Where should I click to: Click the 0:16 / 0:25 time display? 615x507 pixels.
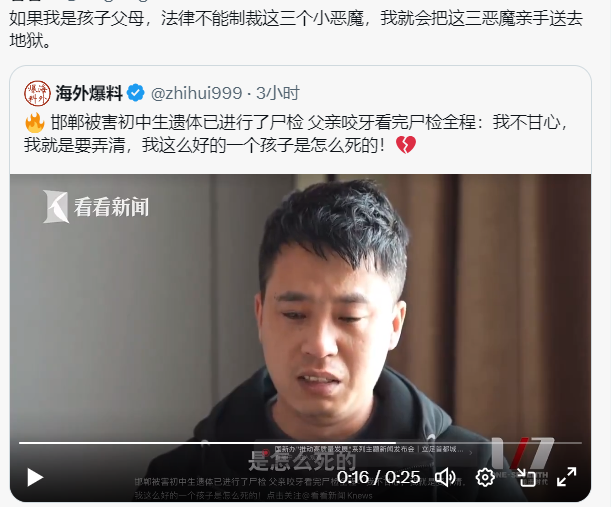[x=379, y=478]
